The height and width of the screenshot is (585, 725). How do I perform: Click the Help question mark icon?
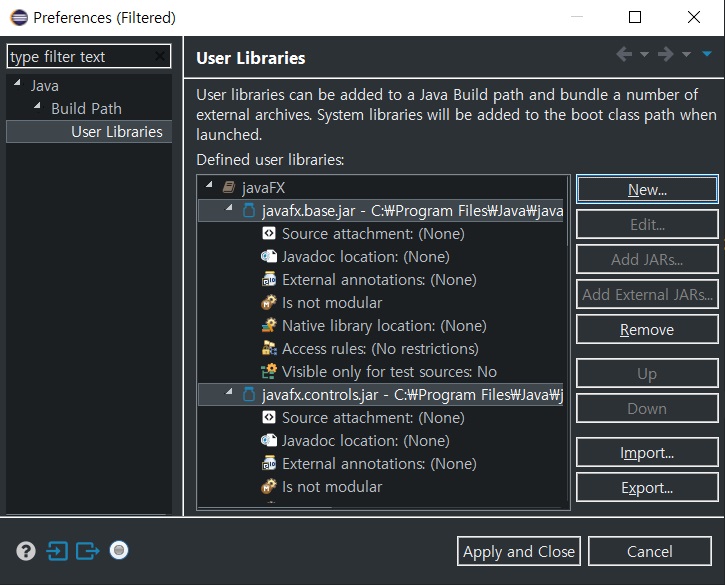26,551
